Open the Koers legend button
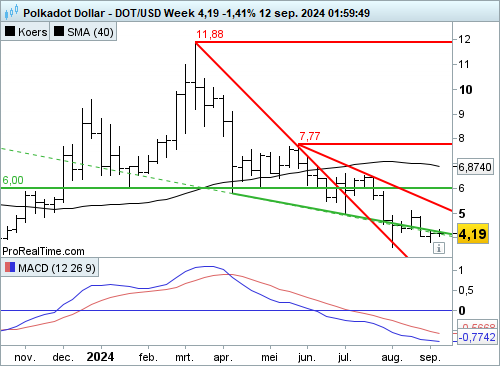This screenshot has height=366, width=500. (x=25, y=32)
